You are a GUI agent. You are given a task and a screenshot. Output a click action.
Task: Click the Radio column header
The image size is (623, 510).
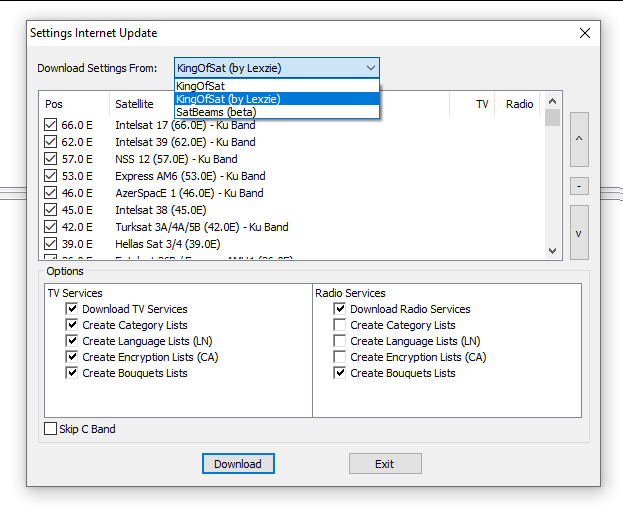(x=519, y=104)
